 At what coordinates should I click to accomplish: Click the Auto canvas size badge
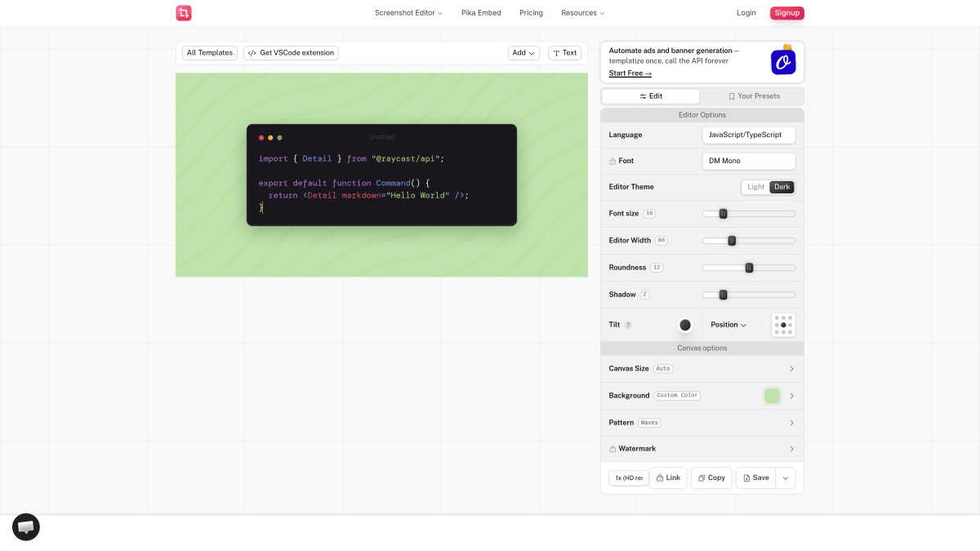(x=663, y=369)
